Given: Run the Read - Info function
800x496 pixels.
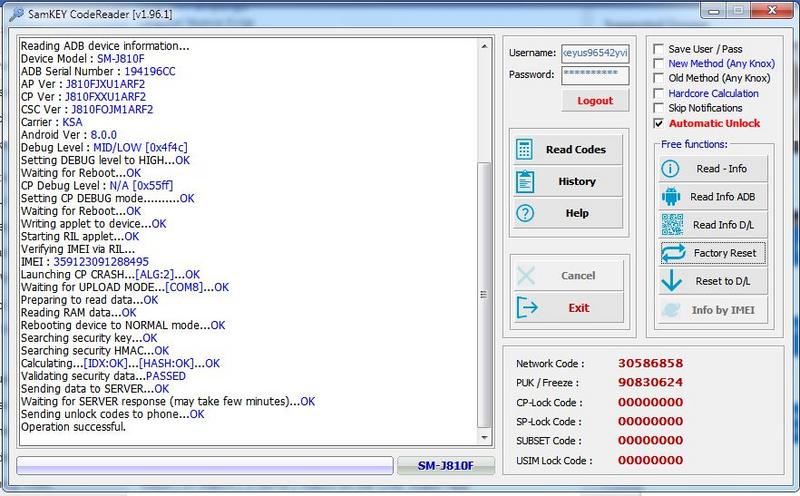Looking at the screenshot, I should click(x=713, y=169).
